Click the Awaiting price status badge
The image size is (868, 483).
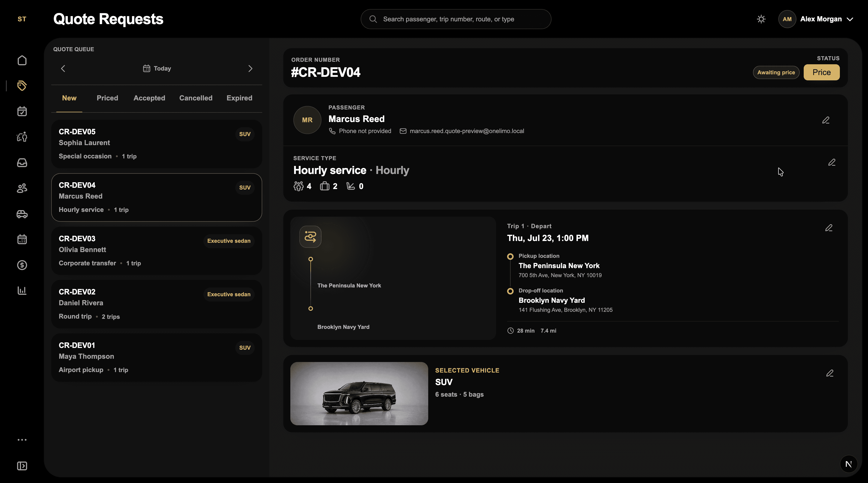tap(776, 72)
